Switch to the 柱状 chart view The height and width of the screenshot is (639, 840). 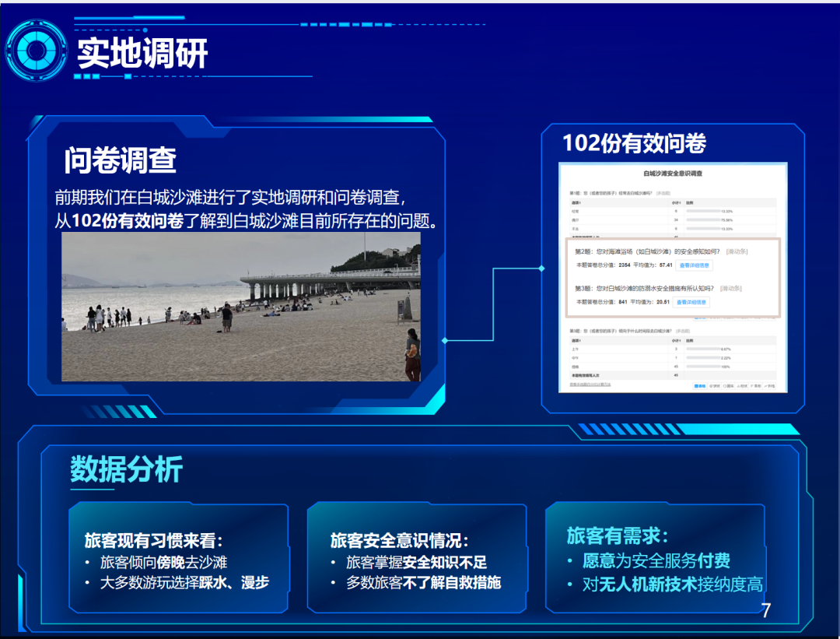pos(742,385)
